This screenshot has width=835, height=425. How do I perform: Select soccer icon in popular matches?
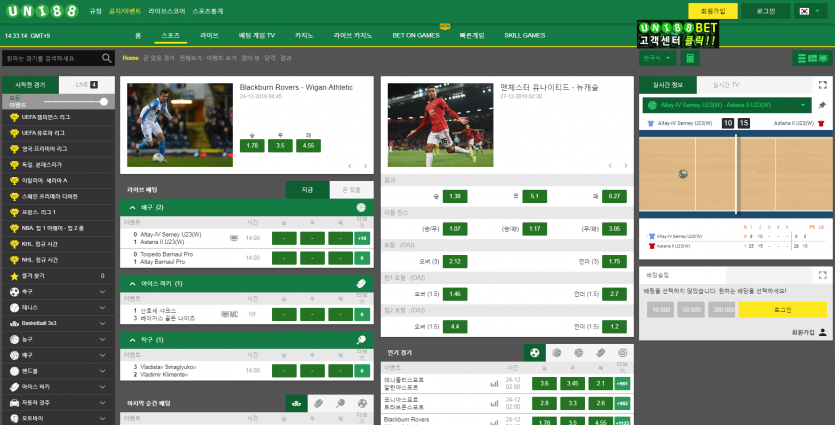(x=535, y=353)
